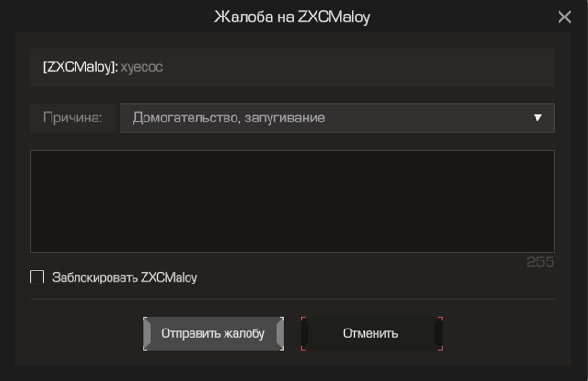
Task: Close the complaint dialog with the X icon
Action: click(x=564, y=17)
